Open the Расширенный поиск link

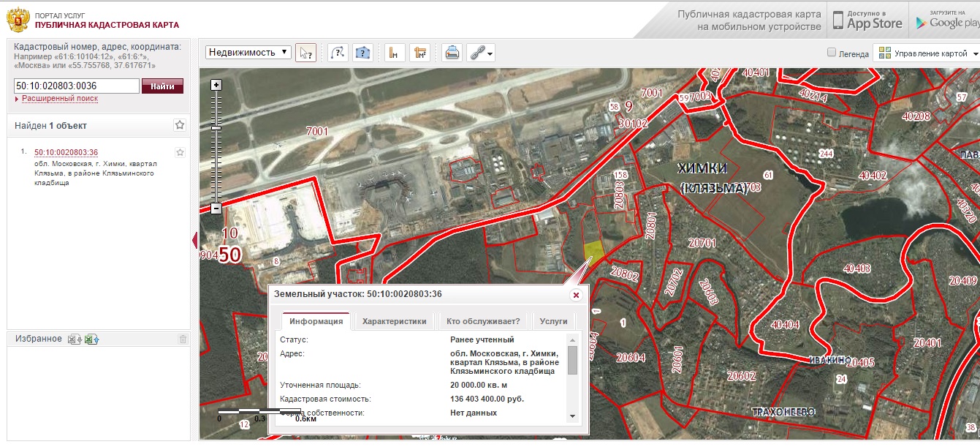pos(59,99)
